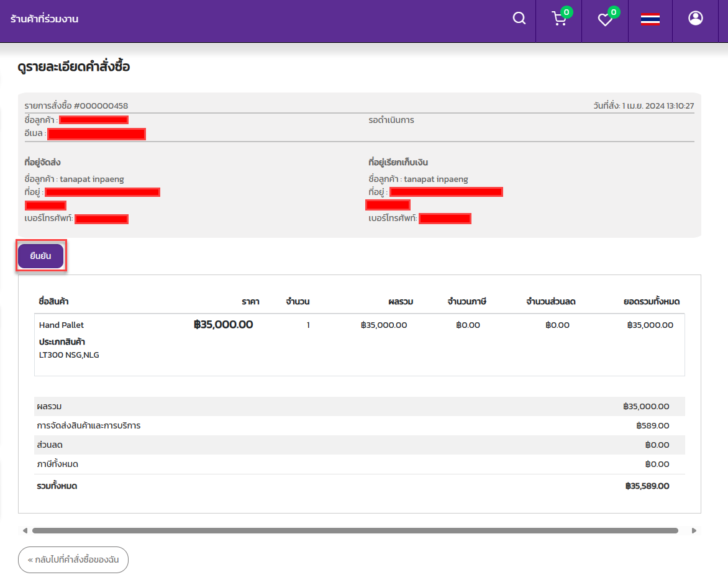Click the shipping fee ฿589.00
728x580 pixels.
coord(652,426)
